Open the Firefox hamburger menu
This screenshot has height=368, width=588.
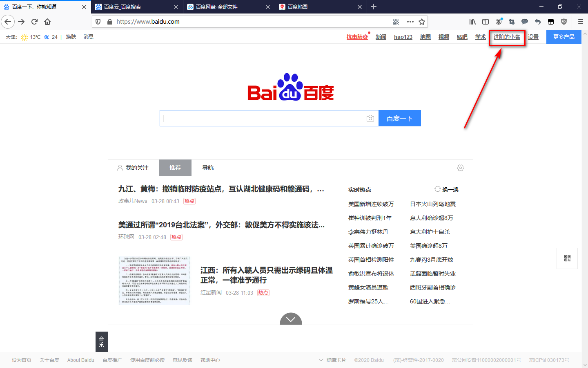[580, 22]
